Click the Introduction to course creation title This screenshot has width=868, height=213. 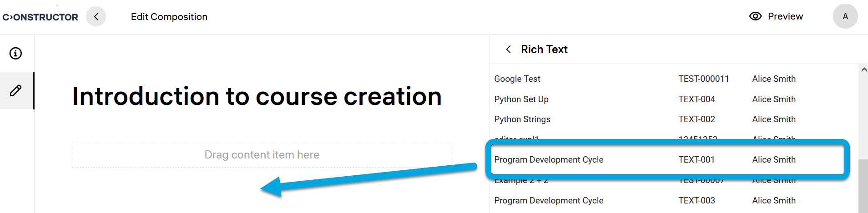(257, 96)
